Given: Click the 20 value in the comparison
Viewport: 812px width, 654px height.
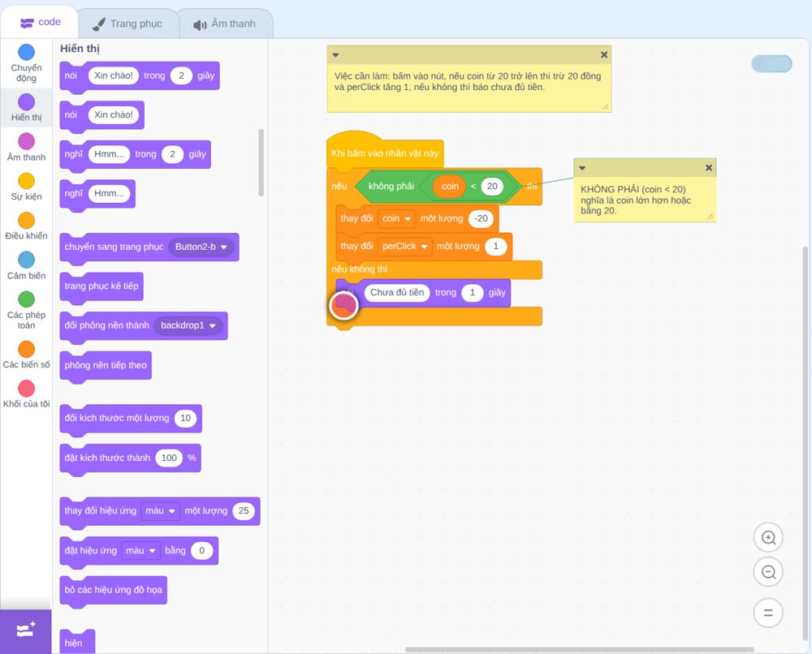Looking at the screenshot, I should [492, 187].
